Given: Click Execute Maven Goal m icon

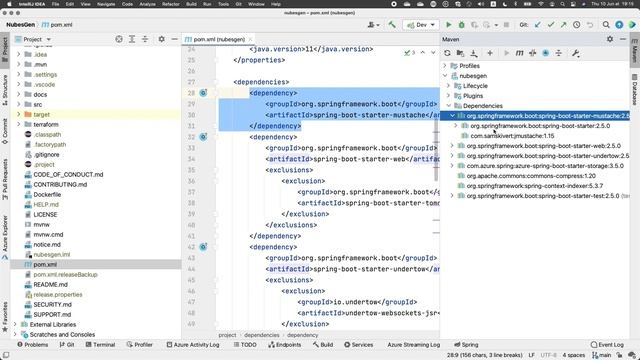Looking at the screenshot, I should point(519,53).
